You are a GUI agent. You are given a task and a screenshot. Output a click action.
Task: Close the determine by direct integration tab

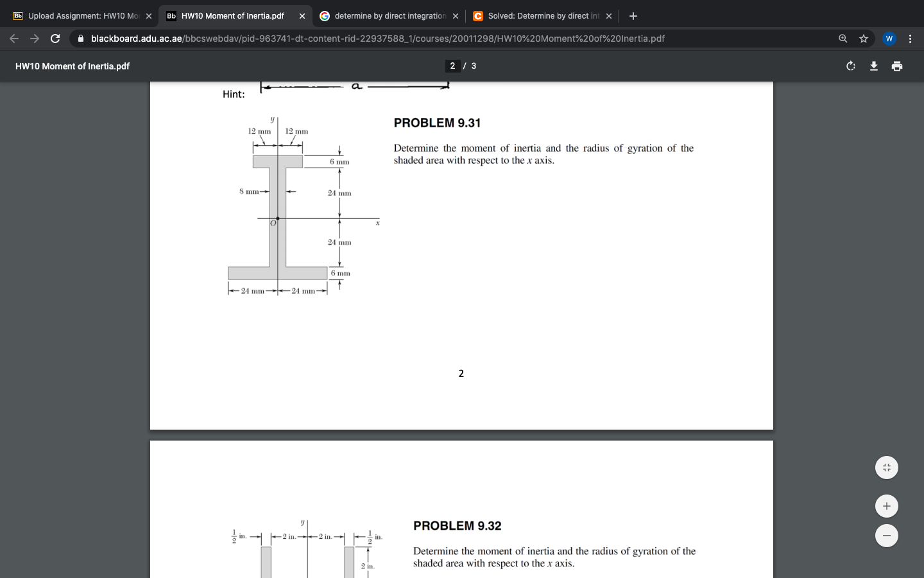click(456, 16)
